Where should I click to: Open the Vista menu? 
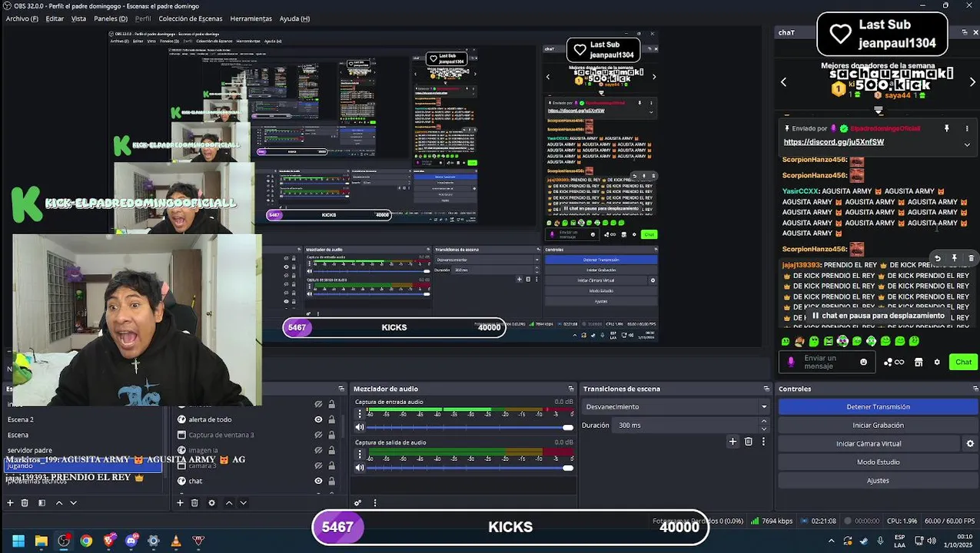[78, 18]
